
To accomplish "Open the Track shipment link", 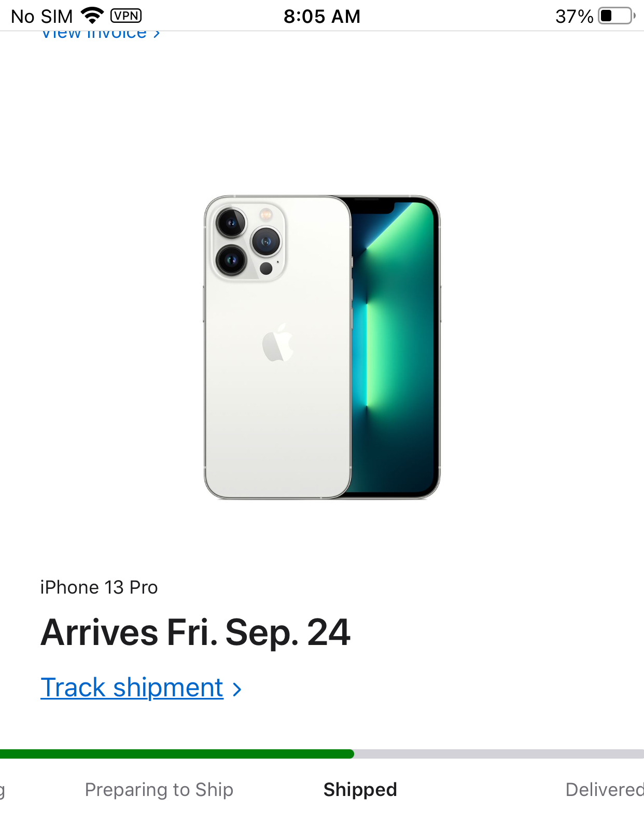I will click(x=132, y=688).
